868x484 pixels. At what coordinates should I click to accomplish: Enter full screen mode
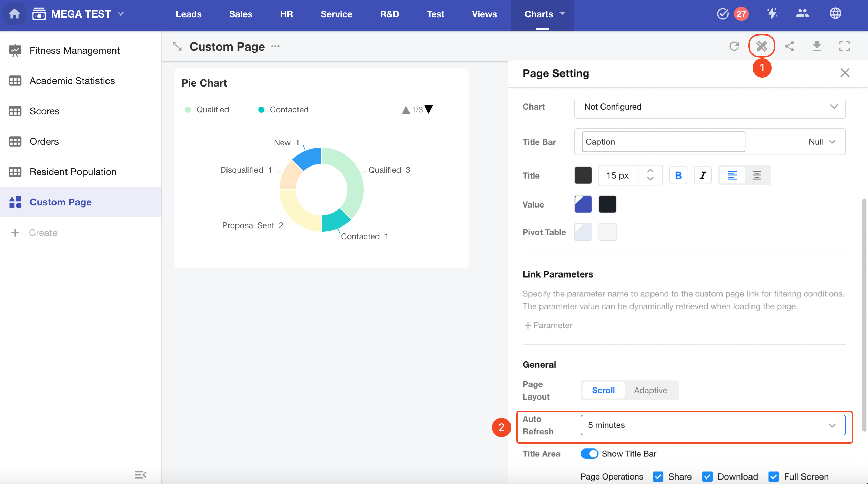(844, 46)
